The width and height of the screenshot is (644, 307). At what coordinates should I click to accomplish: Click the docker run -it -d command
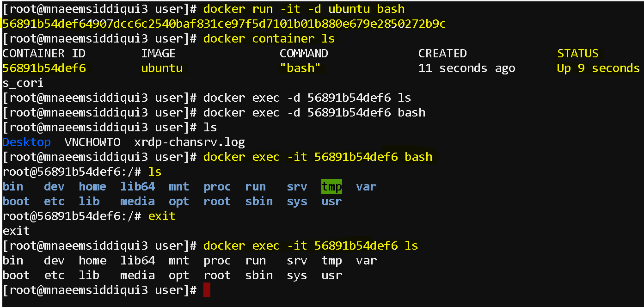(304, 9)
